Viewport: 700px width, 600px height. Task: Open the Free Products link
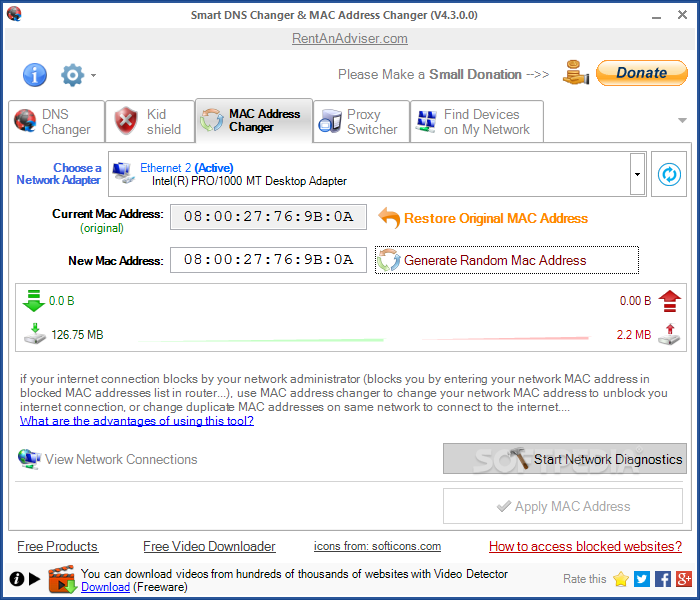click(58, 546)
